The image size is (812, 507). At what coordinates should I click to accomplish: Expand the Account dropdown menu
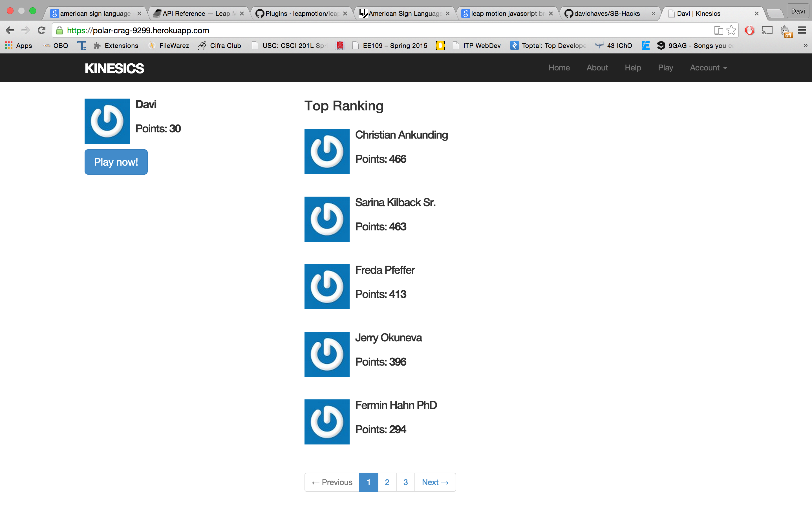tap(708, 68)
